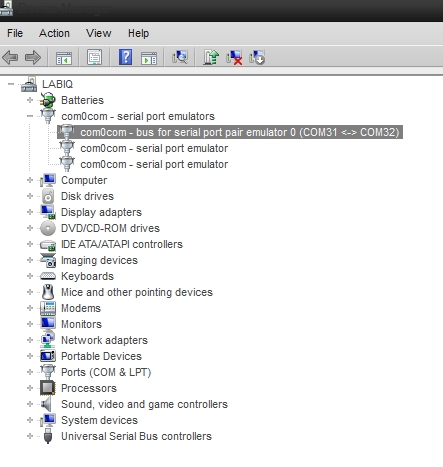The height and width of the screenshot is (467, 443).
Task: Click the Forward arrow toolbar button
Action: pyautogui.click(x=33, y=57)
